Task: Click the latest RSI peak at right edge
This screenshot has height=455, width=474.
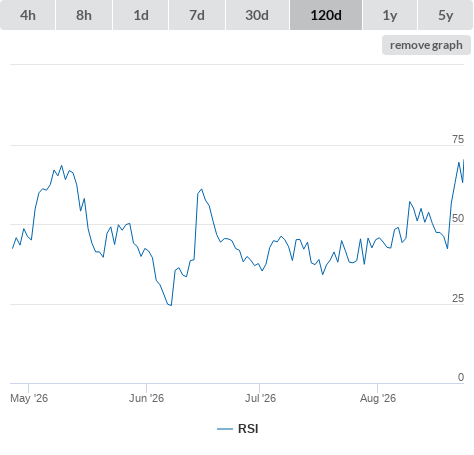Action: (x=463, y=160)
